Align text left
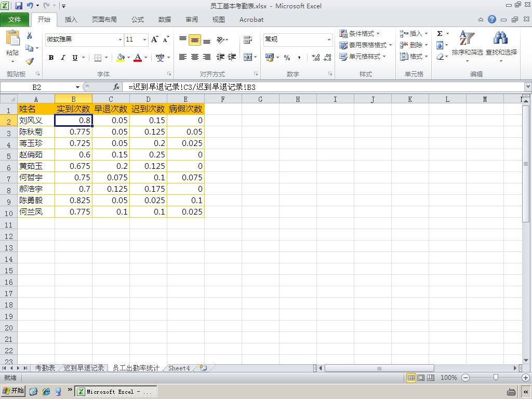The width and height of the screenshot is (532, 399). tap(183, 57)
